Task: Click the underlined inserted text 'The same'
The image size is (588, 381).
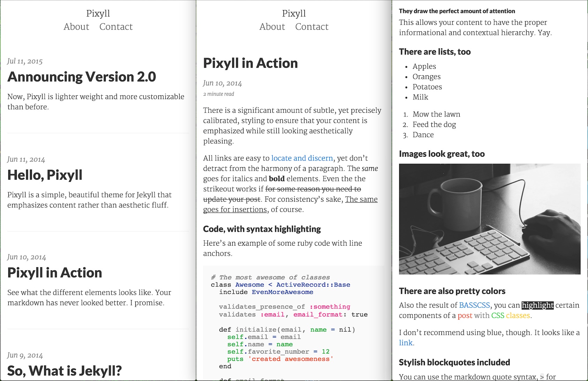Action: [361, 199]
